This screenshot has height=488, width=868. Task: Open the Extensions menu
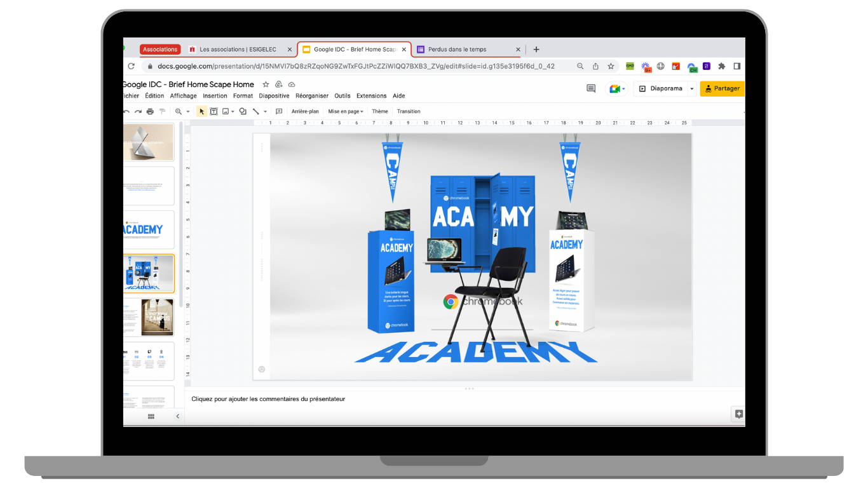[x=371, y=96]
